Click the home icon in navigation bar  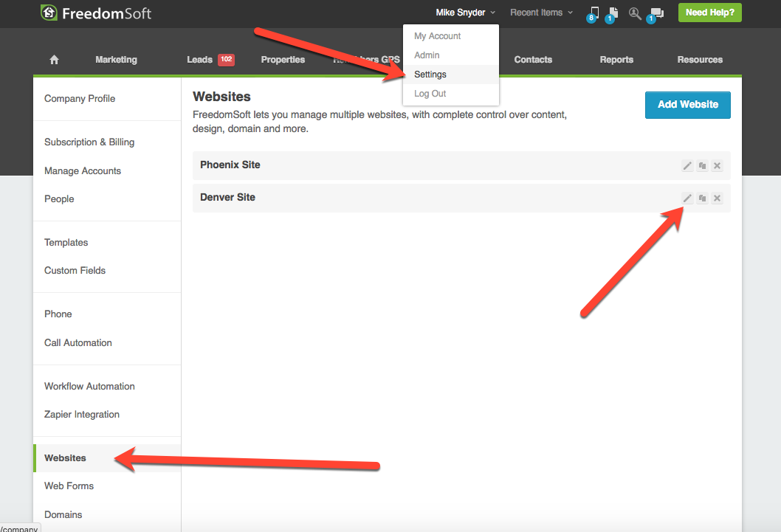54,60
